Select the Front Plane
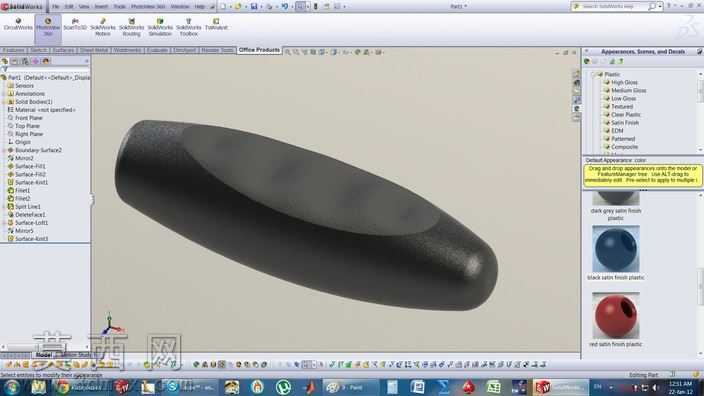 click(25, 118)
